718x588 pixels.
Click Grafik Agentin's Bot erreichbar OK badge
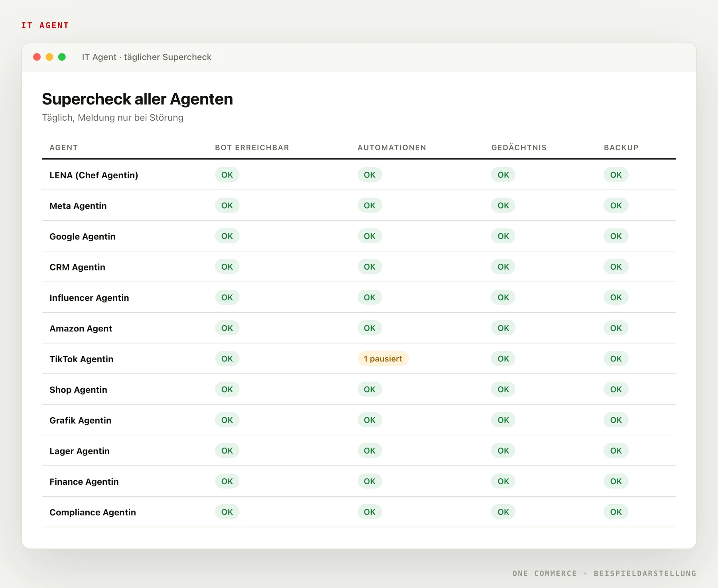[x=227, y=420]
